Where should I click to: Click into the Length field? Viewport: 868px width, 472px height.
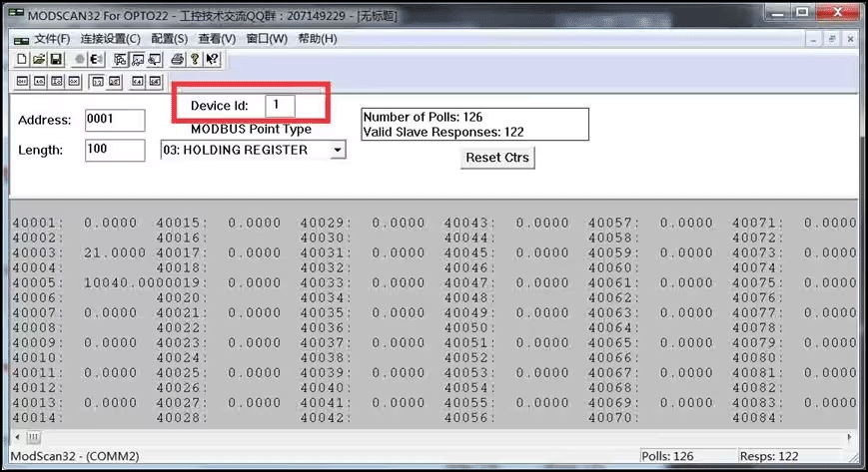pos(115,150)
